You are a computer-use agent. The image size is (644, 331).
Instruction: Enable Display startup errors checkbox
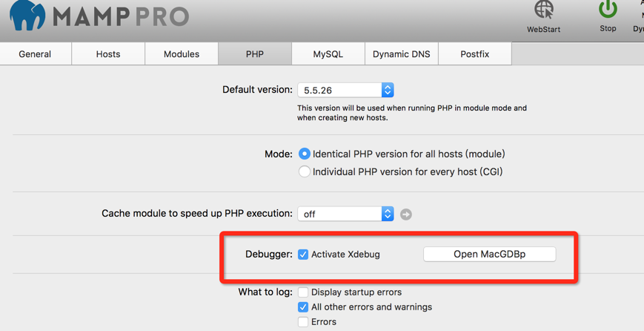click(x=303, y=292)
